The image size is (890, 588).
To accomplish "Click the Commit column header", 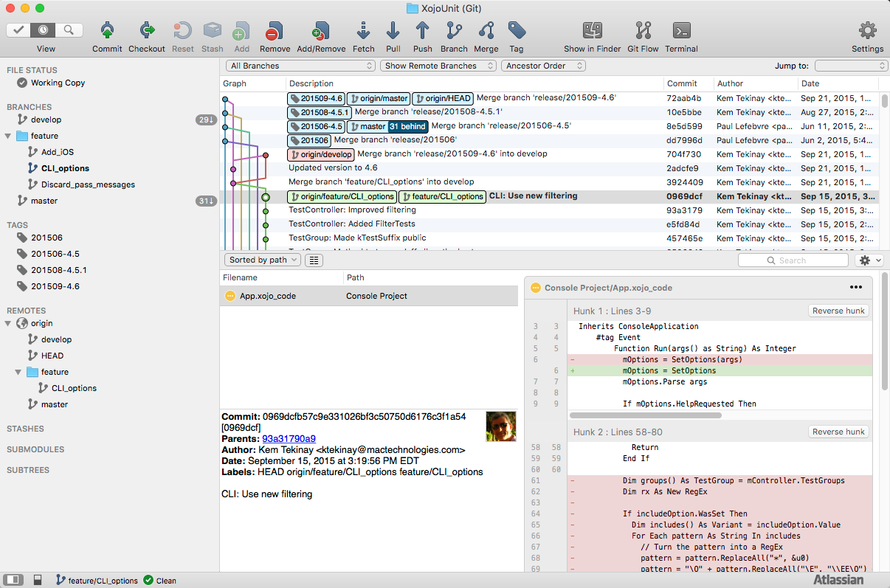I will coord(688,83).
